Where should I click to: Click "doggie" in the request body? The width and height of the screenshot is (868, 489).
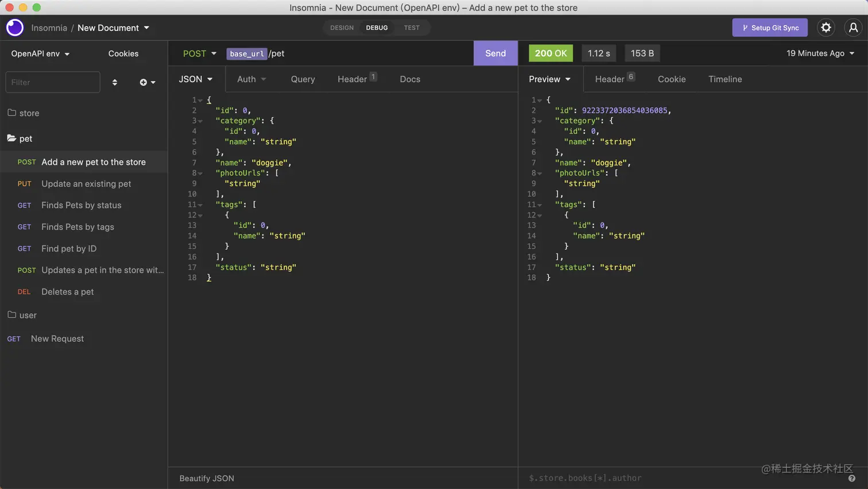coord(269,163)
